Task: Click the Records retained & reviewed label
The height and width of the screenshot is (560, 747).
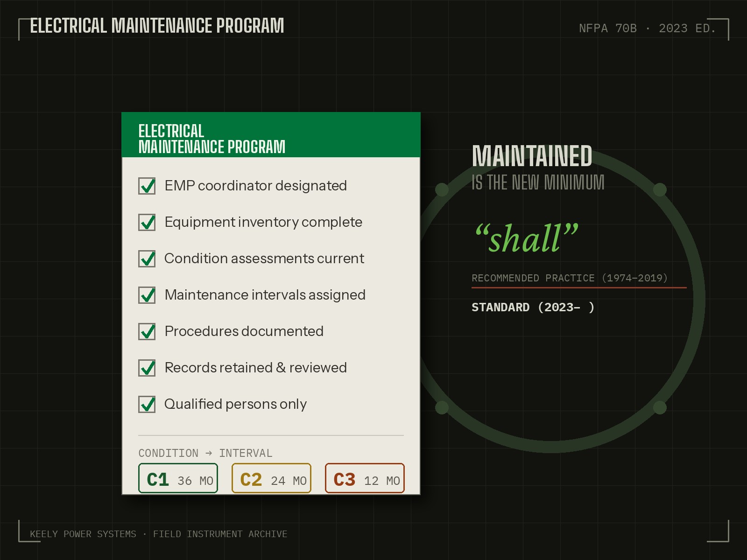Action: pyautogui.click(x=256, y=368)
